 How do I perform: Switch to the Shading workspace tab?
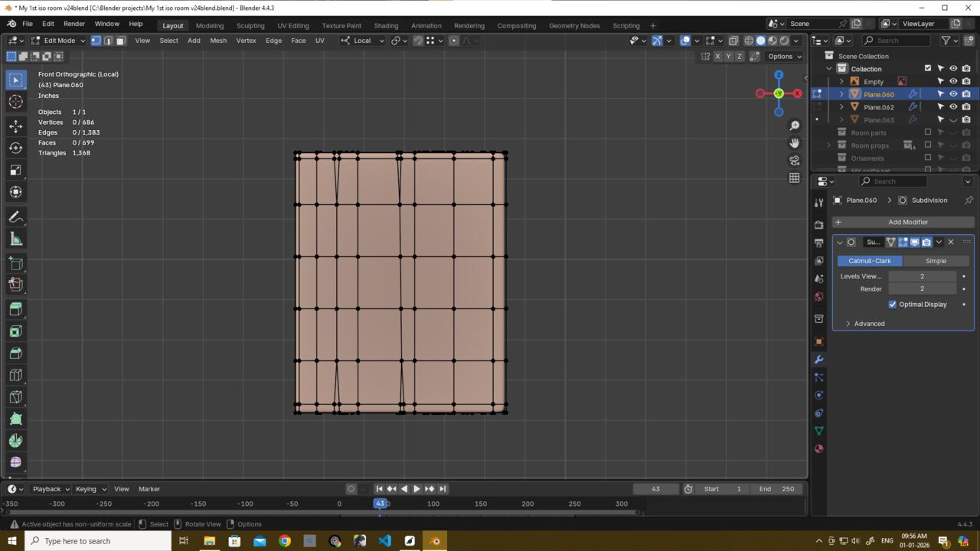pos(386,25)
